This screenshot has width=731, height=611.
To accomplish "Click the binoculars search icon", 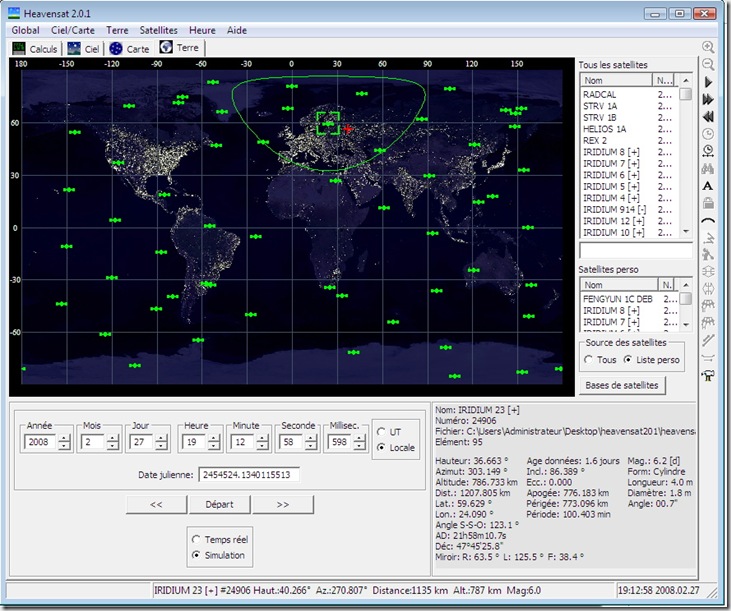I will coord(708,168).
